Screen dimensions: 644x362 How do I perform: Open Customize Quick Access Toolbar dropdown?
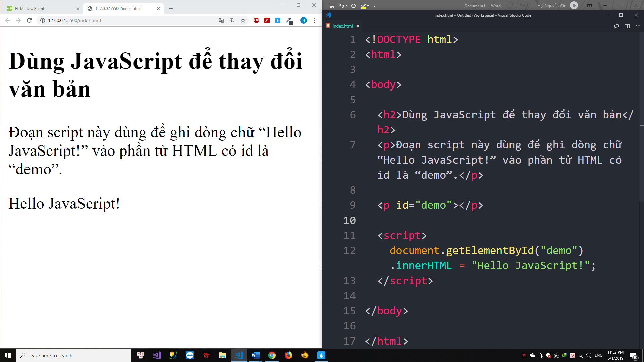[x=375, y=6]
